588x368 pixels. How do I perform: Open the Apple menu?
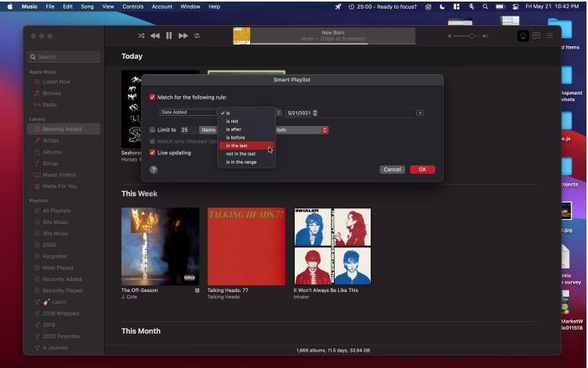[x=10, y=6]
